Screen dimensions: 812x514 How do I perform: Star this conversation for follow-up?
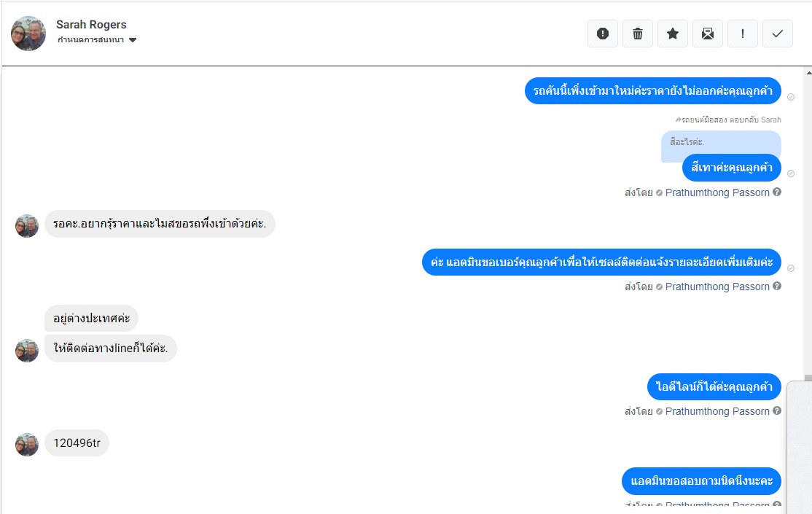[673, 34]
